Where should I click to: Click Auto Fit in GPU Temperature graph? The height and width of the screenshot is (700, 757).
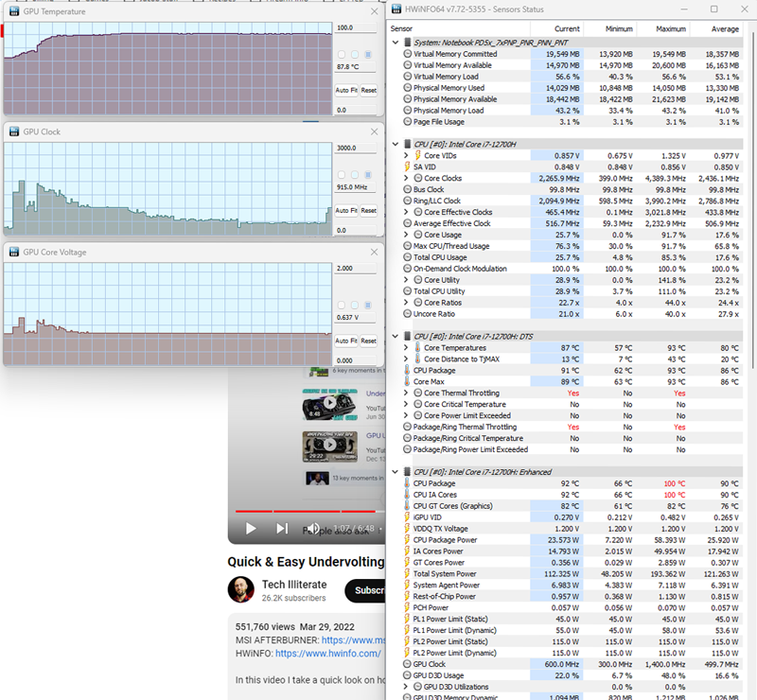[346, 90]
